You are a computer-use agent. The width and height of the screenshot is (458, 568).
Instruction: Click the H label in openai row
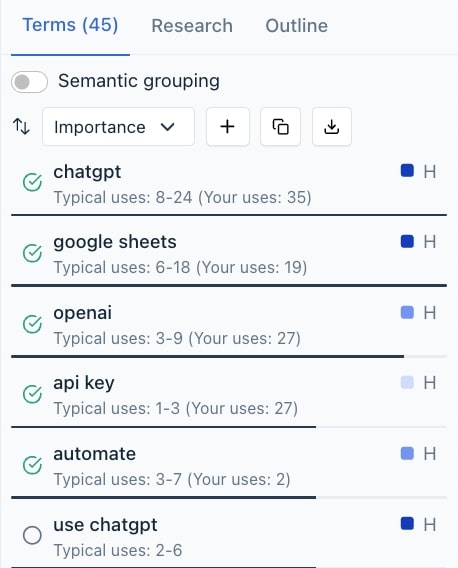pyautogui.click(x=430, y=313)
